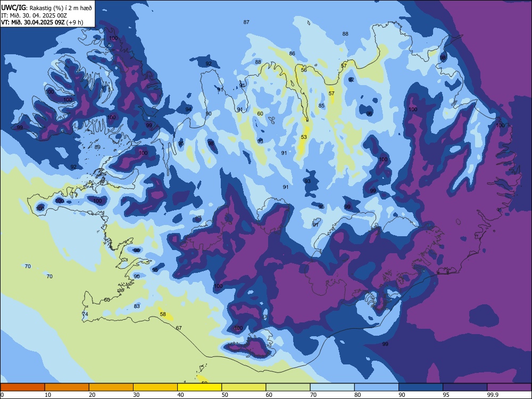Click the title 'UWC/IG: Rakastig (%) í 2 m hæð'
The width and height of the screenshot is (532, 399).
(x=46, y=7)
